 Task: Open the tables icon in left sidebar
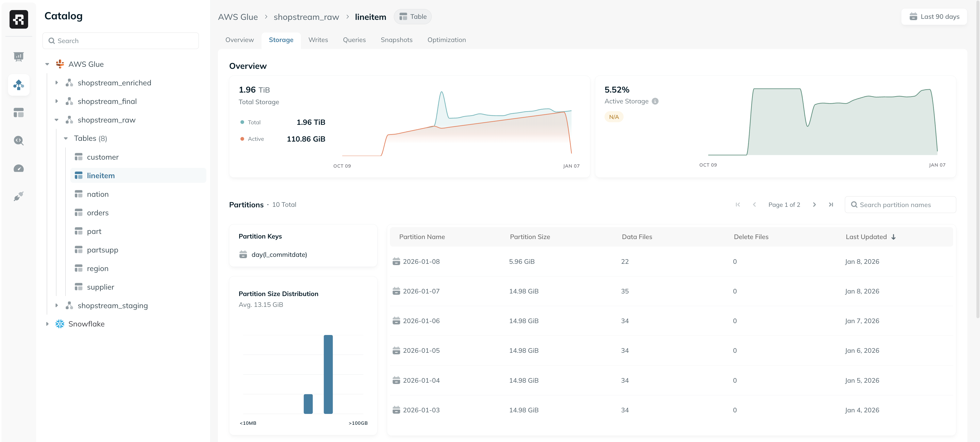pos(19,113)
